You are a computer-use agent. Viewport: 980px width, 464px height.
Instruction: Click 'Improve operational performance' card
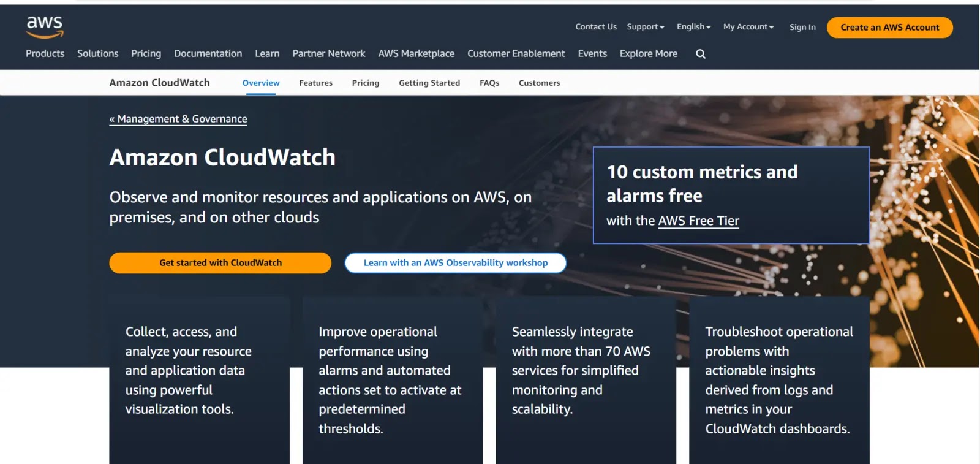[393, 380]
